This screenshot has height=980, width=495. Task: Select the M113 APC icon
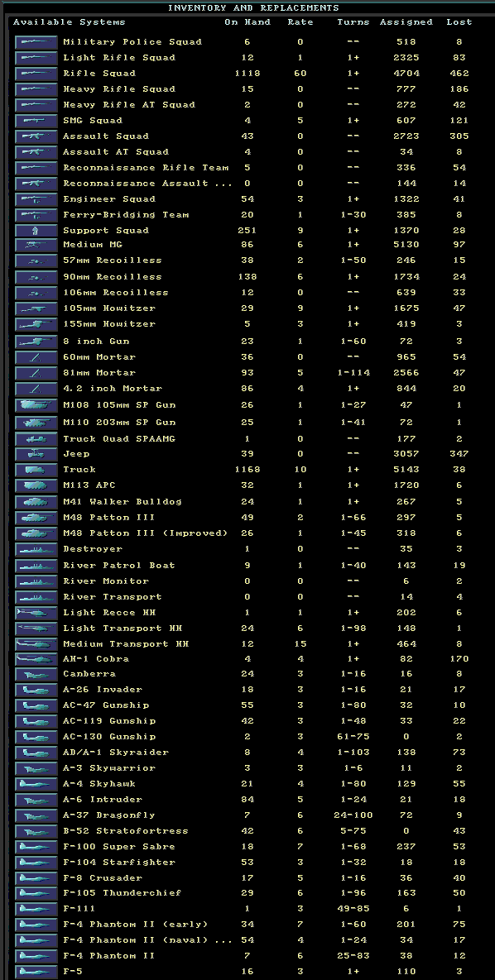coord(36,485)
